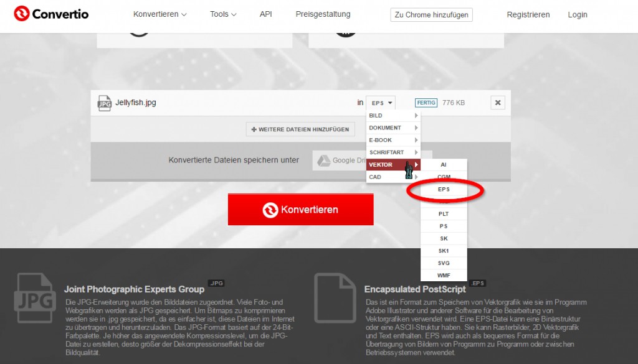The width and height of the screenshot is (638, 364).
Task: Select EPS from the vector formats
Action: pos(444,189)
